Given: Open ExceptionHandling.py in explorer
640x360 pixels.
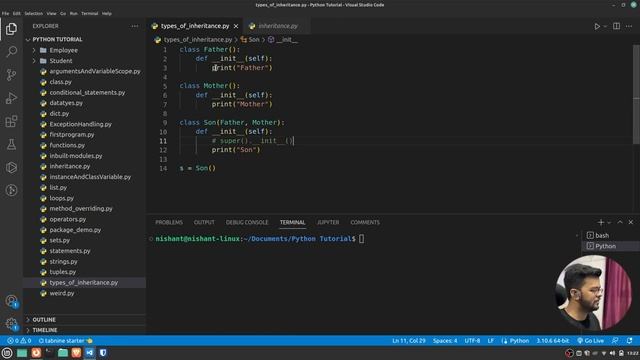Looking at the screenshot, I should click(84, 124).
